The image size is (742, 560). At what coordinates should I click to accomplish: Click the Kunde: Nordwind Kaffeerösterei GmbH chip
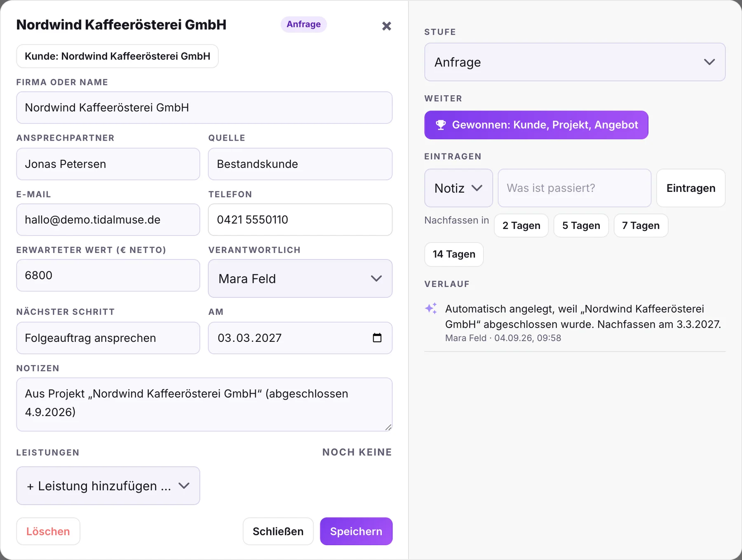117,56
